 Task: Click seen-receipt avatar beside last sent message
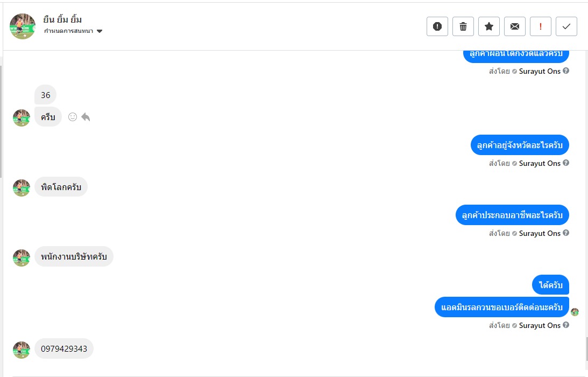click(x=575, y=312)
